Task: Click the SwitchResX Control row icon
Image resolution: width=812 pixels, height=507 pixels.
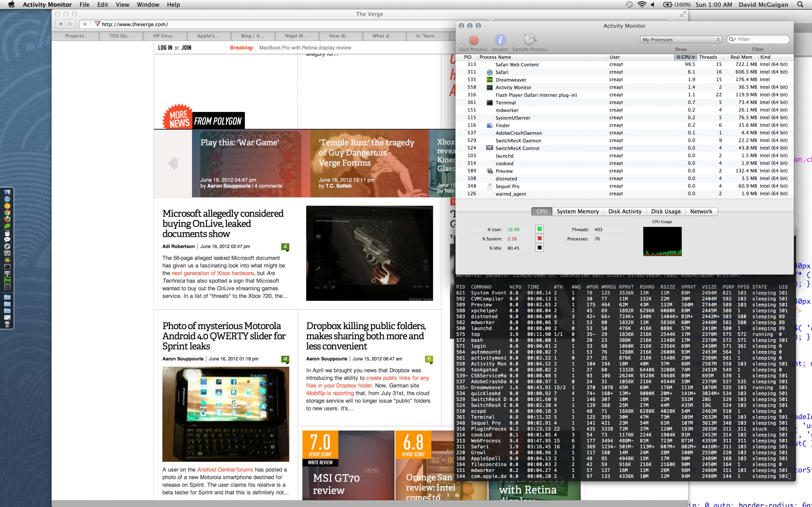Action: 490,148
